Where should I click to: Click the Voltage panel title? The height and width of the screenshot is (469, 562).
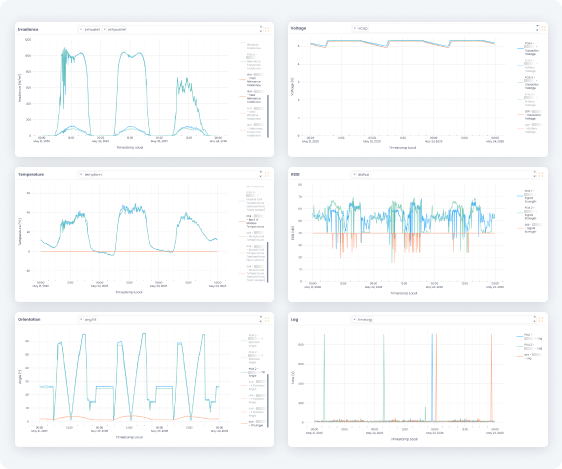(298, 28)
